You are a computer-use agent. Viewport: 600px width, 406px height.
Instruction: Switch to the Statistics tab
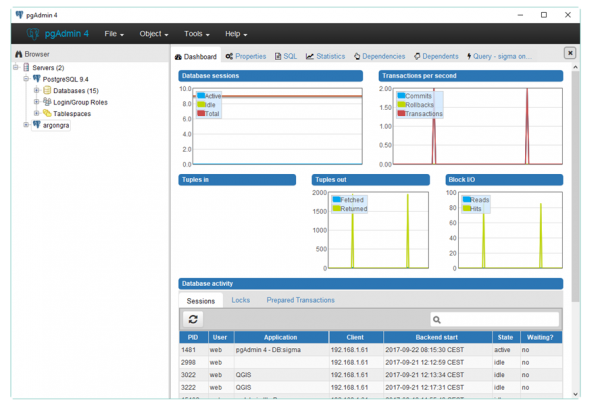click(x=325, y=56)
